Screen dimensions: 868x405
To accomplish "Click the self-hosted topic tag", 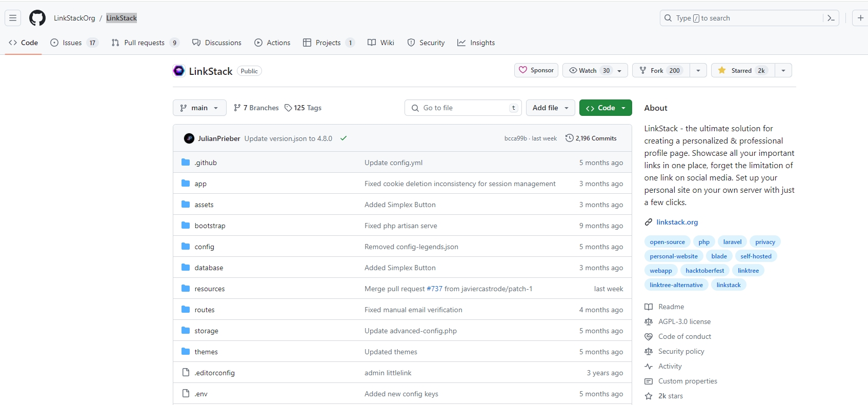I will (756, 256).
